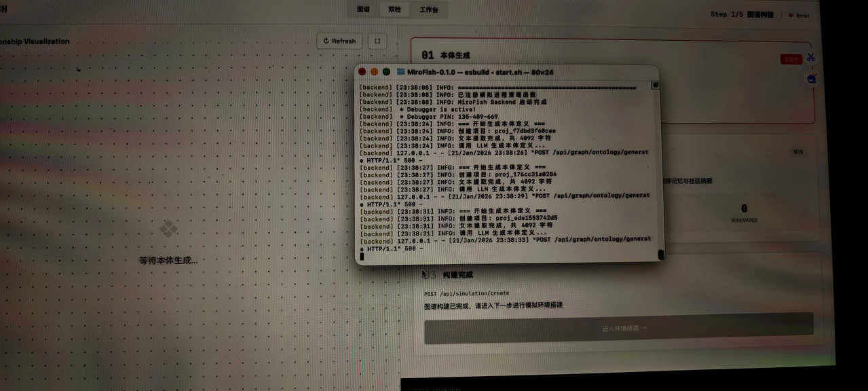Click the SCHEMA类型 counter showing 0
The height and width of the screenshot is (391, 868).
click(x=744, y=213)
